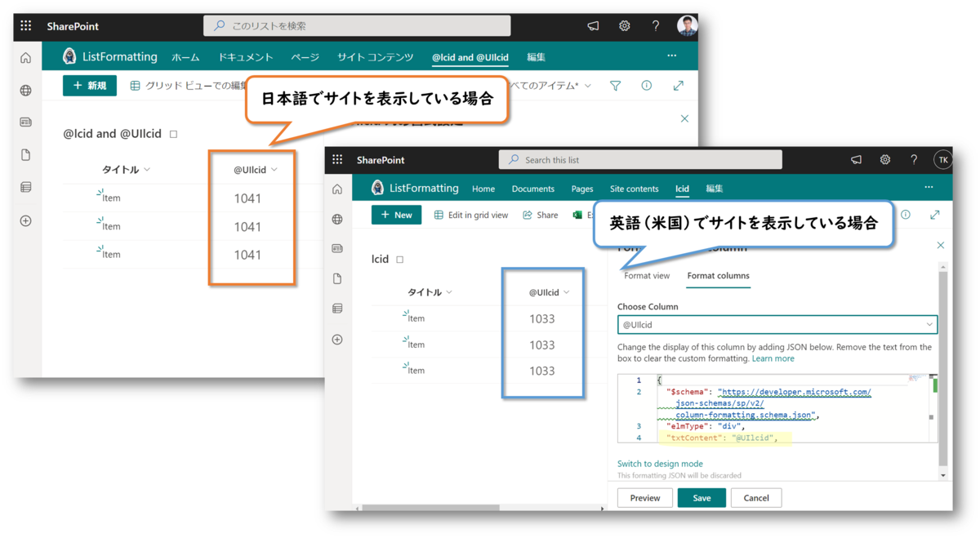Viewport: 980px width, 538px height.
Task: Expand content icon in back window toolbar
Action: 678,85
